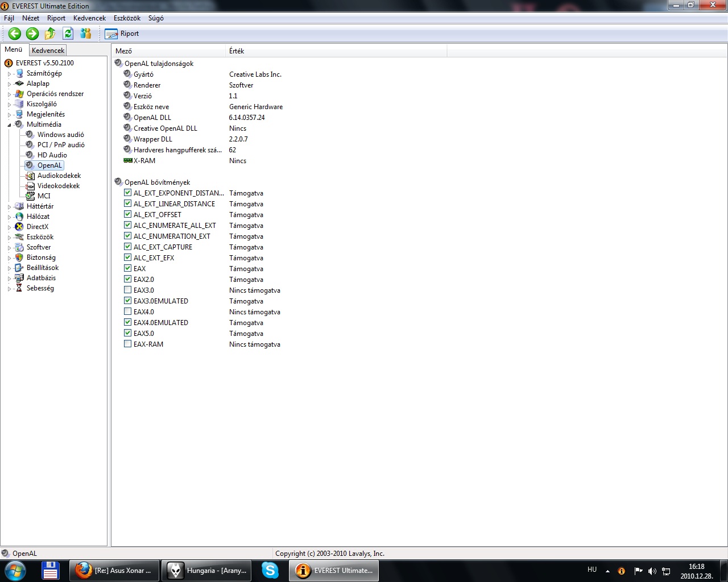Click the Adatbázis tree icon
The height and width of the screenshot is (582, 728).
tap(19, 278)
